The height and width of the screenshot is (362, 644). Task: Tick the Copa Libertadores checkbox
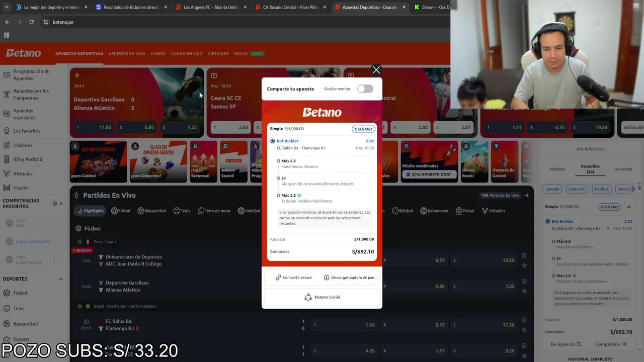56,241
